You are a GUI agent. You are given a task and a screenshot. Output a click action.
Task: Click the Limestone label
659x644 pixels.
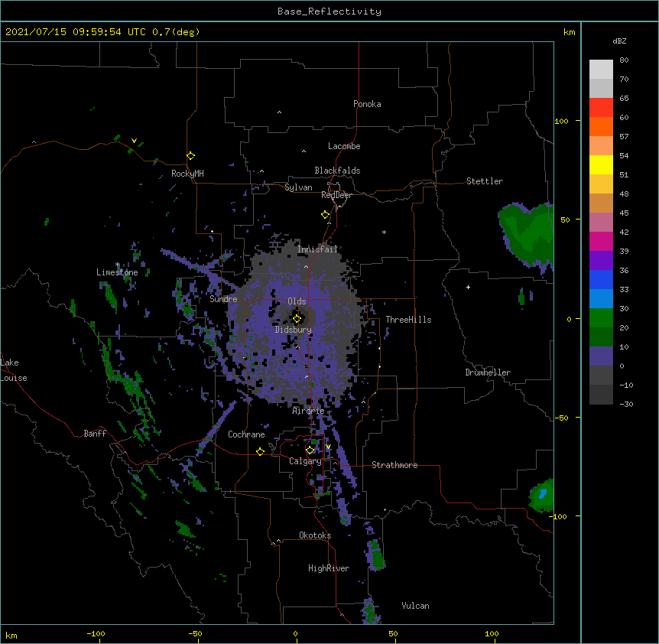(117, 272)
